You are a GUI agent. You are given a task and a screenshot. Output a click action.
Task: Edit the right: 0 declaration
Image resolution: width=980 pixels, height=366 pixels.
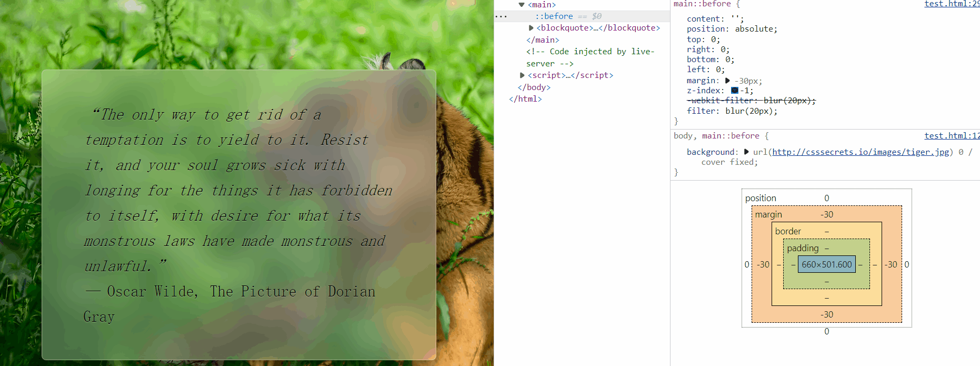pyautogui.click(x=708, y=50)
